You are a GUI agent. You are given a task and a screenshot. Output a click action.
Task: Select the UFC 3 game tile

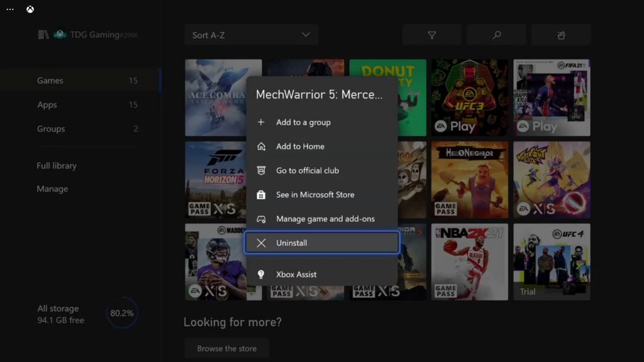pos(469,97)
